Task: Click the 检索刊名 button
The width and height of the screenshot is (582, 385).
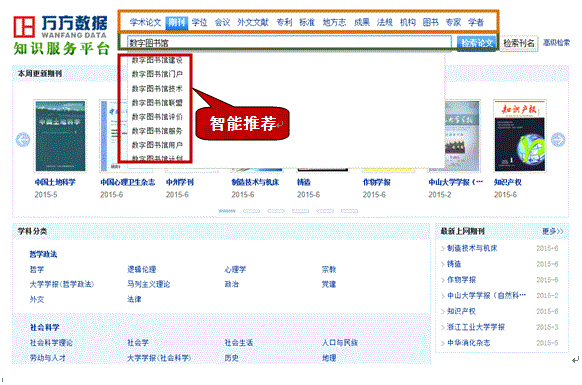Action: coord(519,43)
